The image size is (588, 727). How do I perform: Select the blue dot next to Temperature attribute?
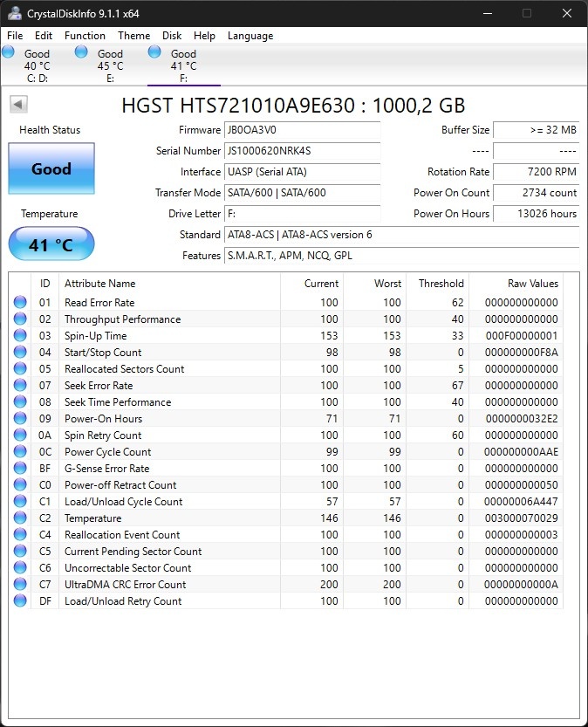pyautogui.click(x=19, y=518)
